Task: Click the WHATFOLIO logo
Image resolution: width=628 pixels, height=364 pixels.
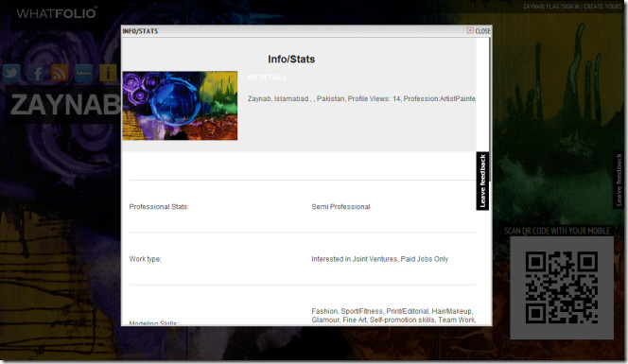Action: tap(57, 13)
